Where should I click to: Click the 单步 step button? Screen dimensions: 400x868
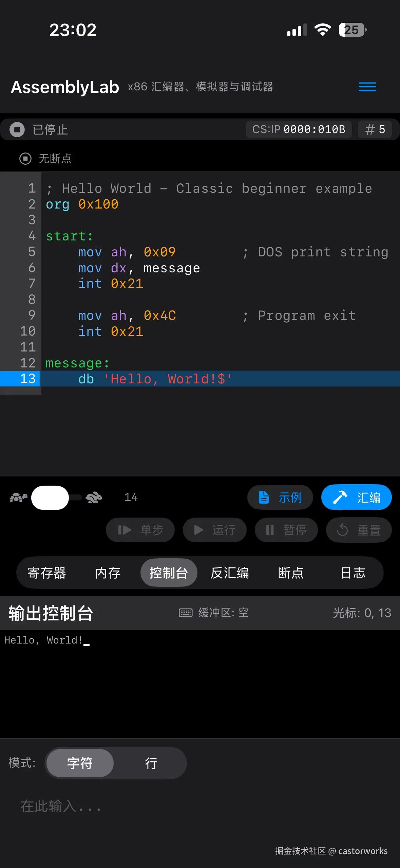[140, 530]
